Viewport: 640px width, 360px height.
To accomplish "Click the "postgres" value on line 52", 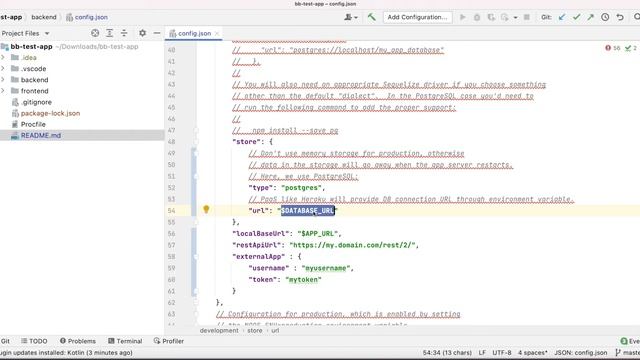I will point(301,188).
